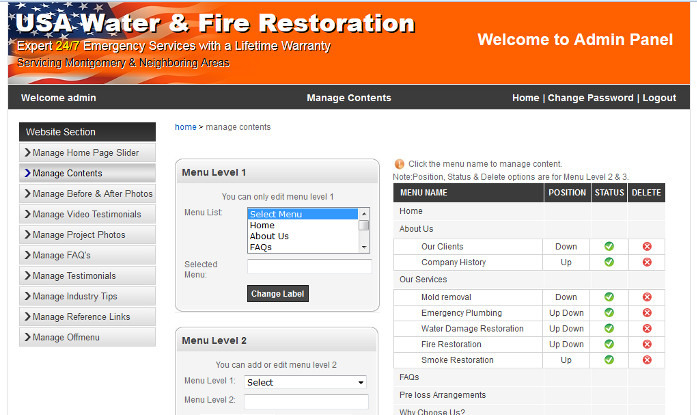
Task: Click the delete icon for Our Clients
Action: (647, 246)
